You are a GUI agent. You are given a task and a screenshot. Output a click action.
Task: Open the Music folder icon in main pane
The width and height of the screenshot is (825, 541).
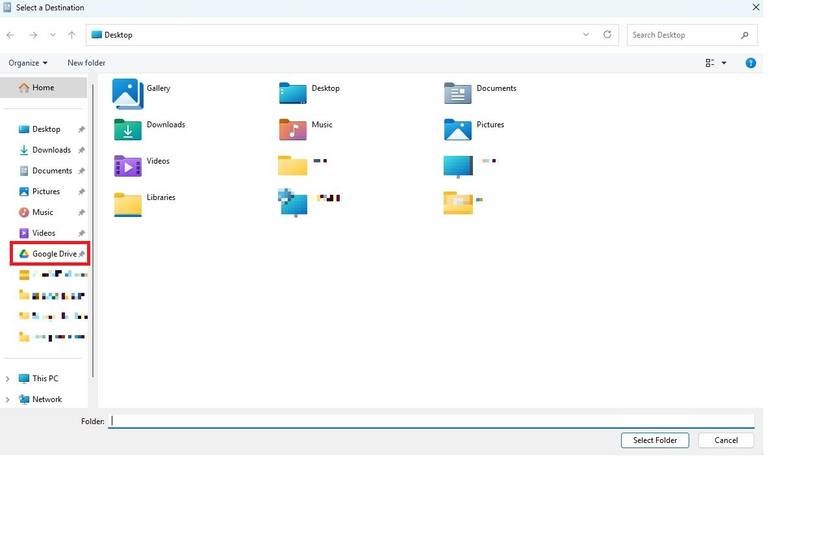click(x=292, y=129)
